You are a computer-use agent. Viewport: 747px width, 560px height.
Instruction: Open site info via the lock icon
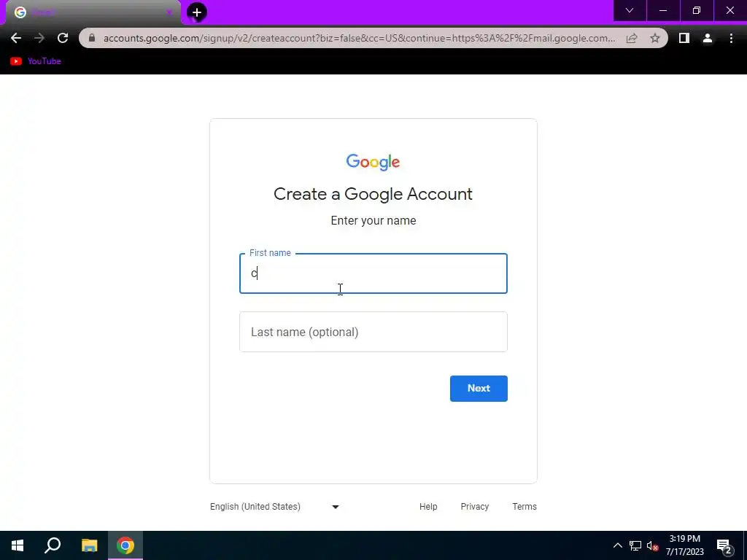92,38
